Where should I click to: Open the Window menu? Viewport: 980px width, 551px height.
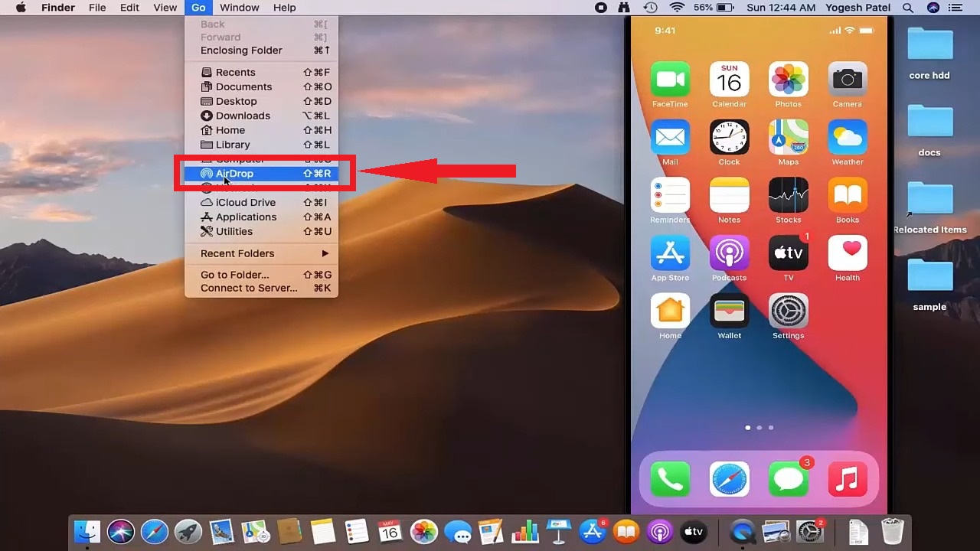tap(239, 8)
